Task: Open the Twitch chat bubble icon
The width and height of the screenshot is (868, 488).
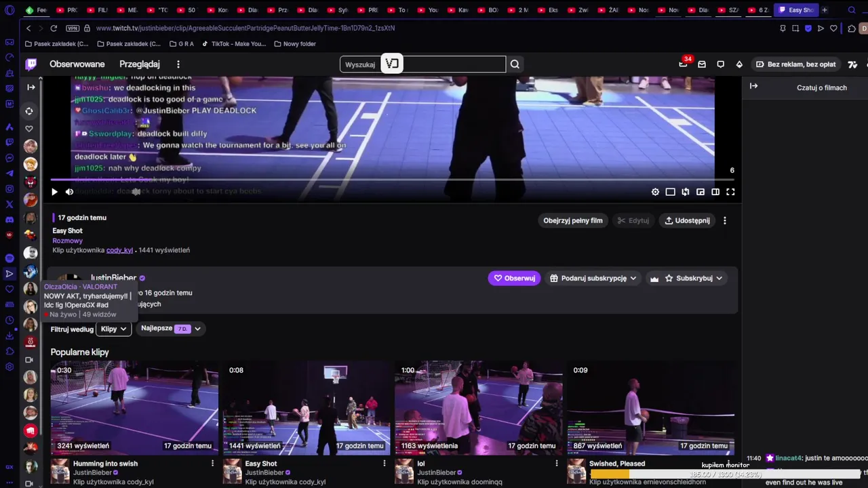Action: 721,64
